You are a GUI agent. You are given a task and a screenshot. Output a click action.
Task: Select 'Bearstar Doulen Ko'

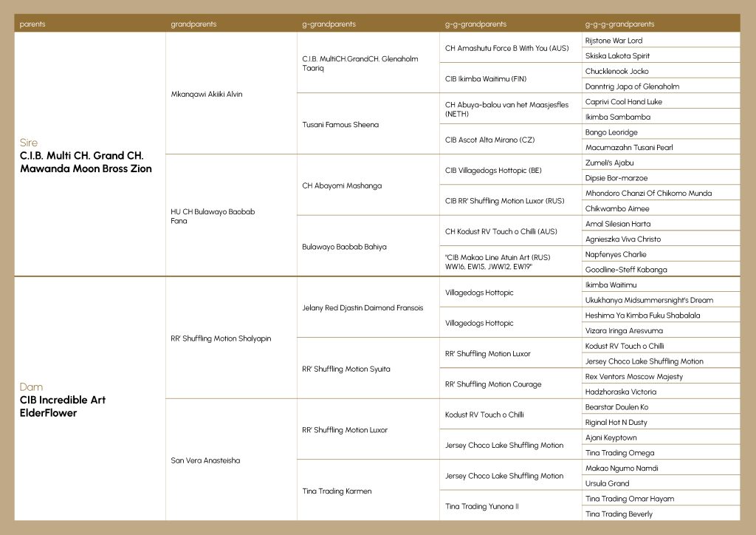pos(616,407)
